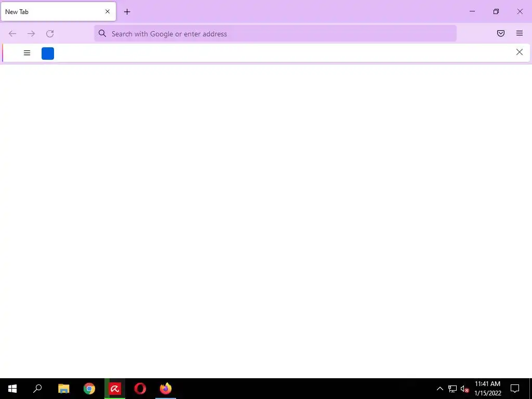Open muted volume control in tray
This screenshot has width=532, height=399.
click(x=464, y=389)
